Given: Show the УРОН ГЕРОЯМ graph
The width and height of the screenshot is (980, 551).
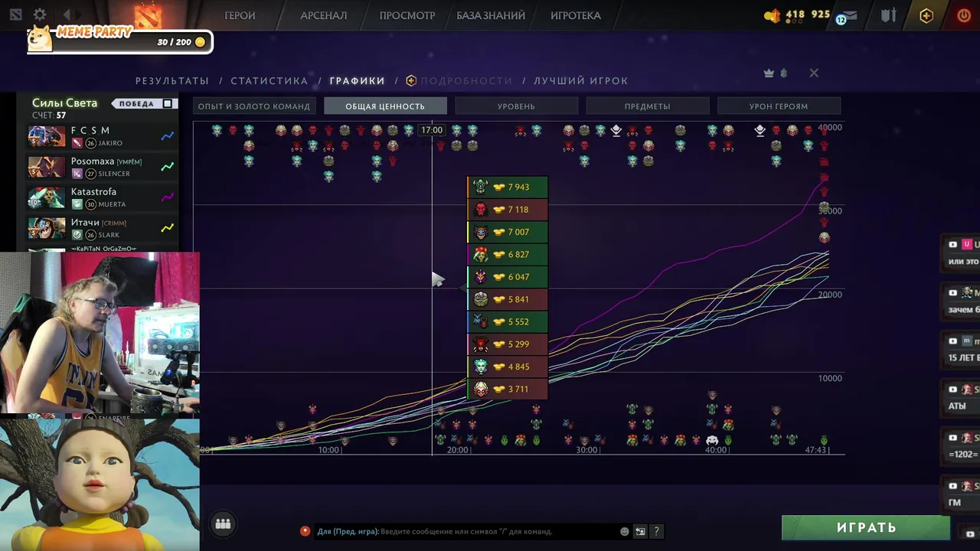Looking at the screenshot, I should click(x=779, y=106).
